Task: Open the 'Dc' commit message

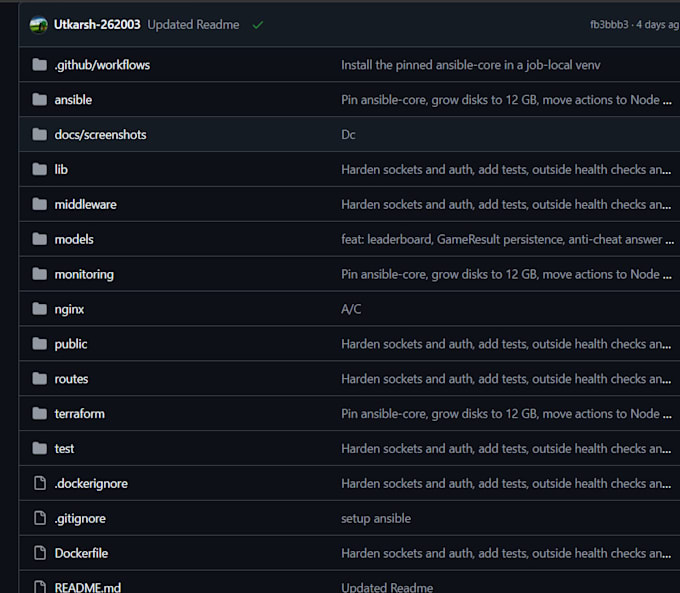Action: click(x=348, y=134)
